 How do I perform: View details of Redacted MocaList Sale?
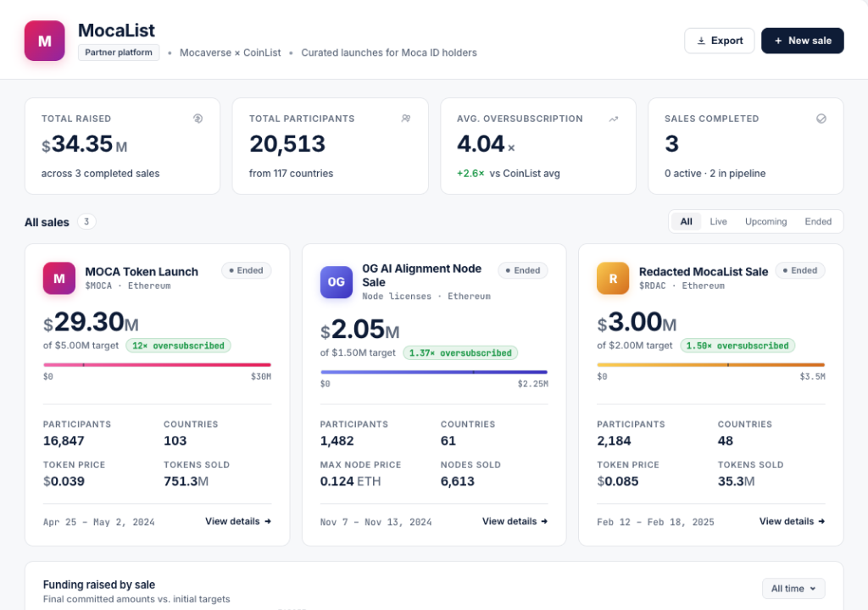(x=792, y=521)
